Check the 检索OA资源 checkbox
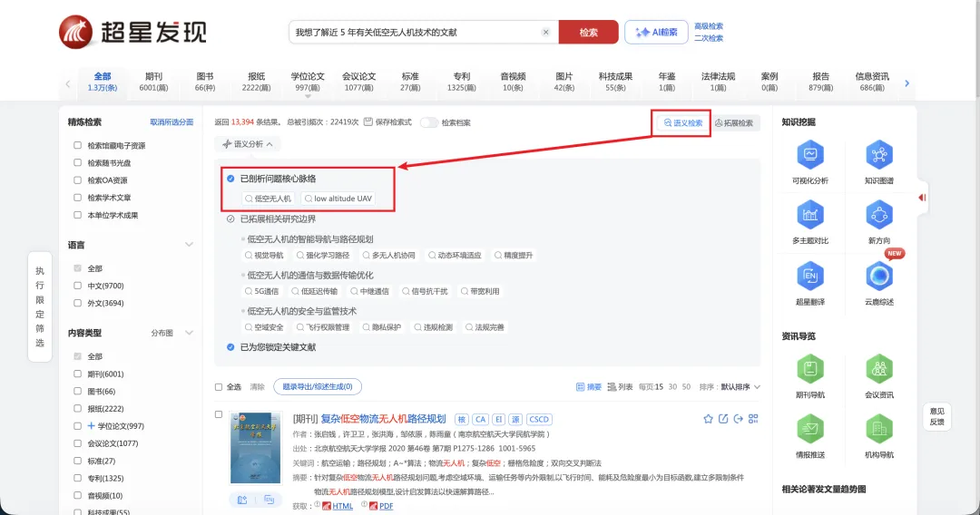 point(78,180)
